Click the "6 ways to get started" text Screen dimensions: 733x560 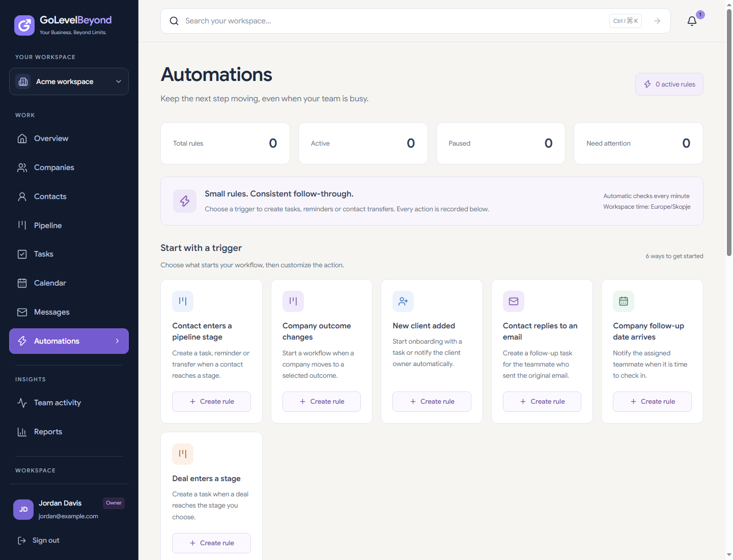pyautogui.click(x=674, y=256)
